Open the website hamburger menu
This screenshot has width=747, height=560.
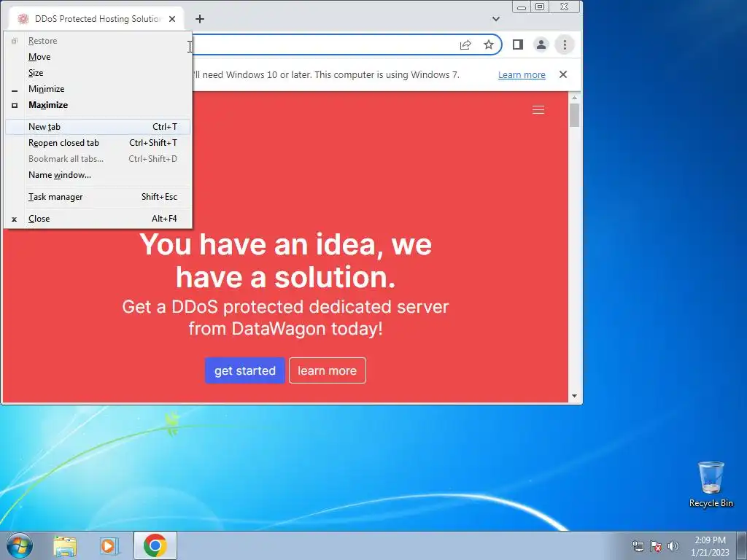538,110
